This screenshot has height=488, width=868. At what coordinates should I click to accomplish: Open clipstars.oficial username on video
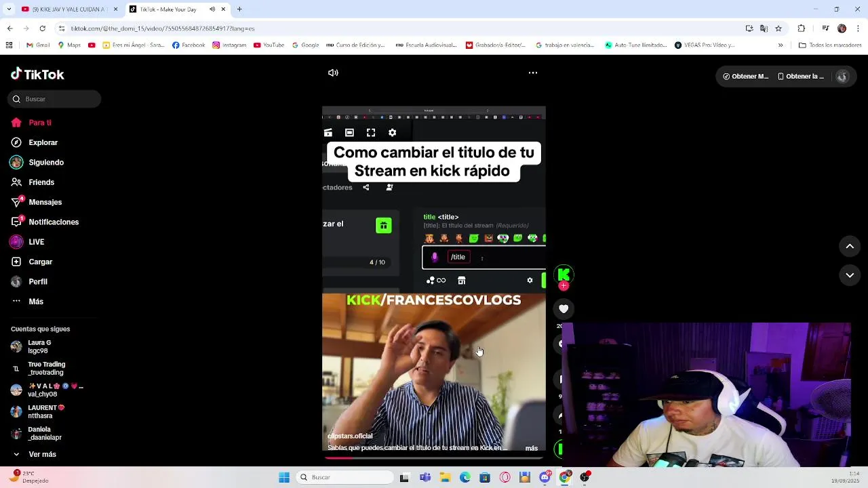[350, 436]
